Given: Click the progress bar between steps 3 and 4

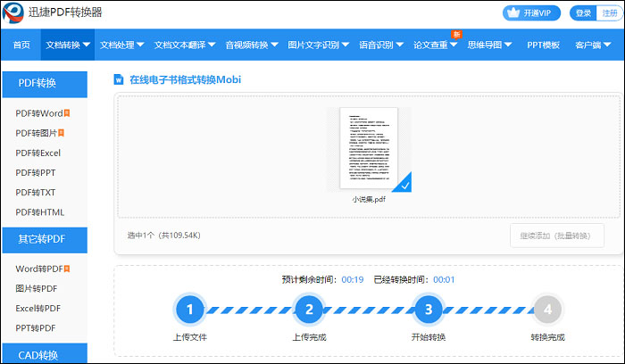Looking at the screenshot, I should click(487, 310).
